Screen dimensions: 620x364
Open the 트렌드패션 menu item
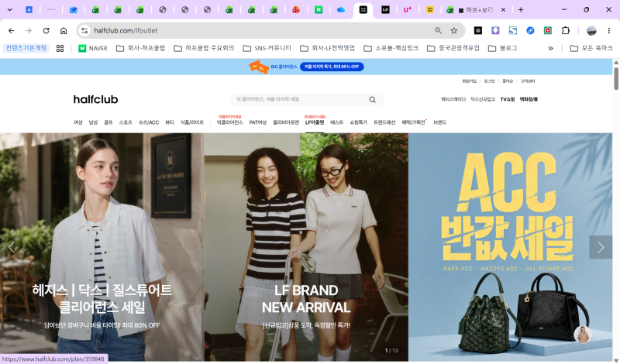[x=384, y=122]
